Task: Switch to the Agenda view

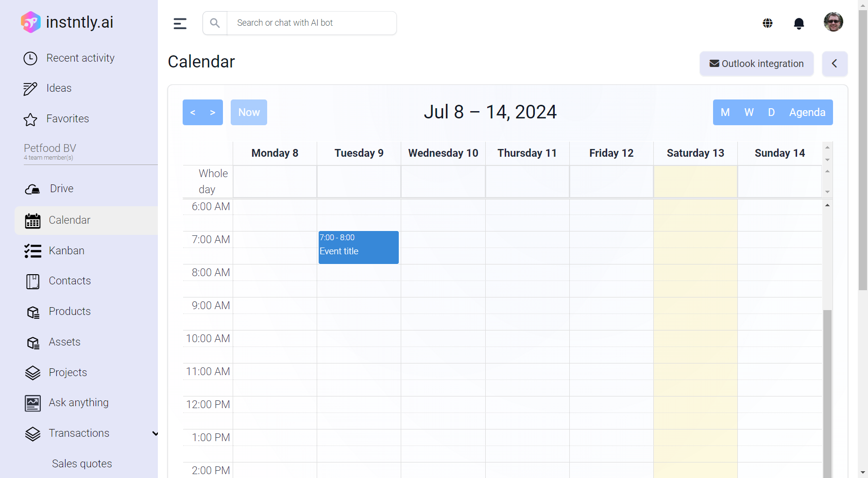Action: pyautogui.click(x=807, y=113)
